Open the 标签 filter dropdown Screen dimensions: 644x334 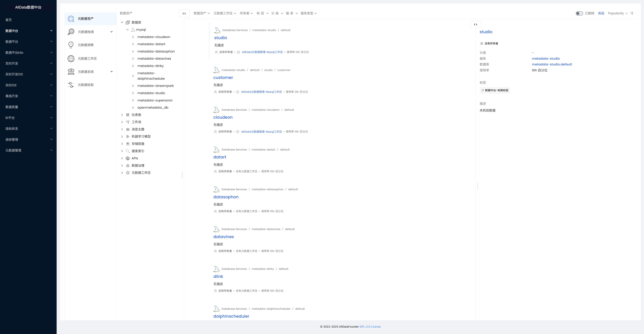(x=262, y=13)
